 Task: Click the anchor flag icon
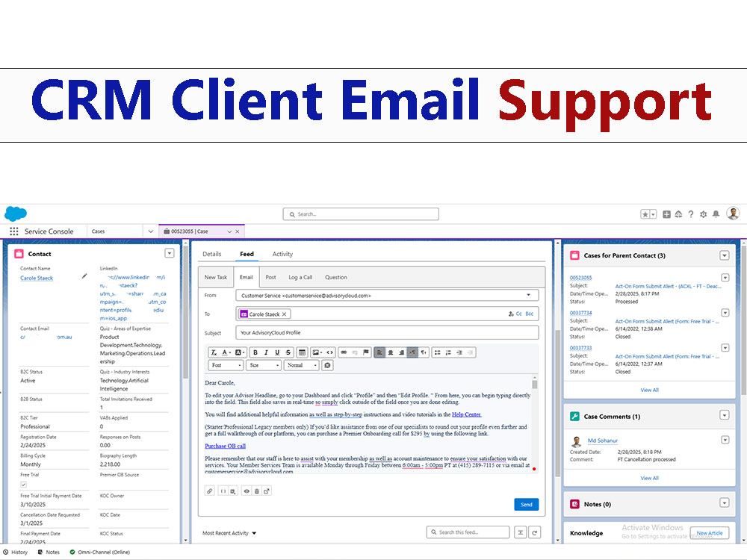366,352
